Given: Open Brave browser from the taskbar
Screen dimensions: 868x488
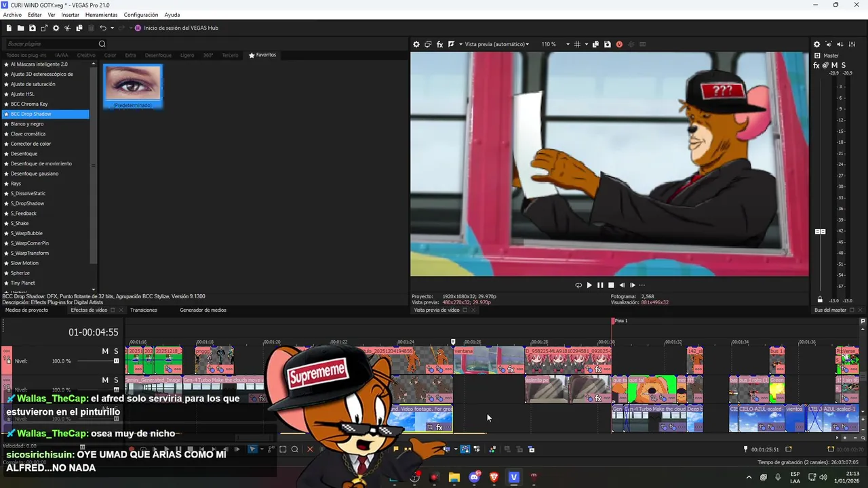Looking at the screenshot, I should click(494, 477).
